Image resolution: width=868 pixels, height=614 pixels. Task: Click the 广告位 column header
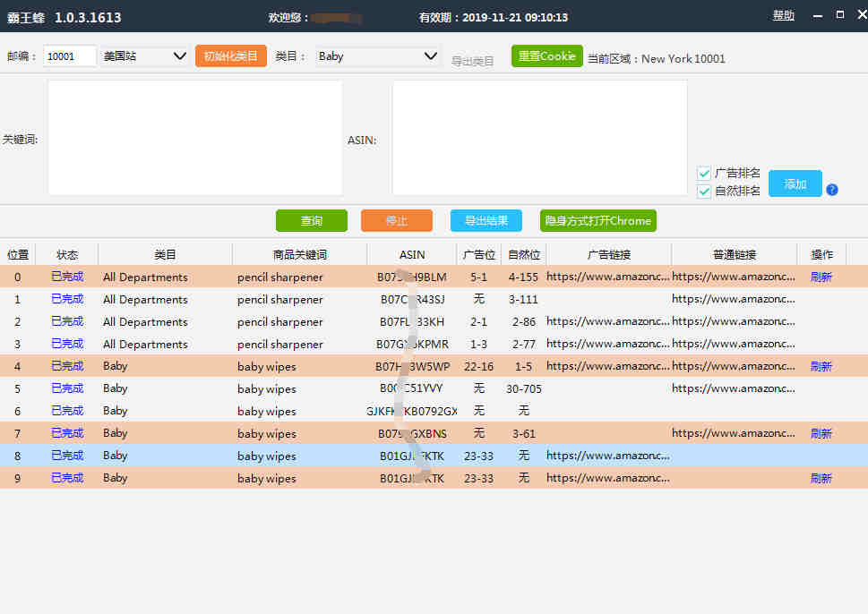pyautogui.click(x=479, y=254)
